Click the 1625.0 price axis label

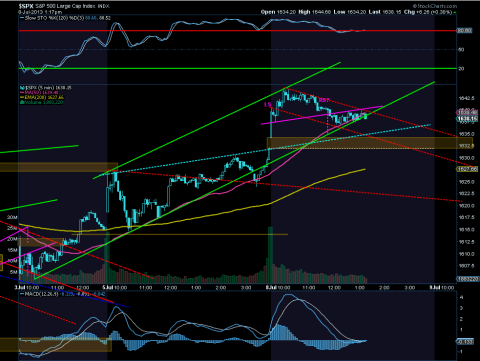tap(466, 182)
